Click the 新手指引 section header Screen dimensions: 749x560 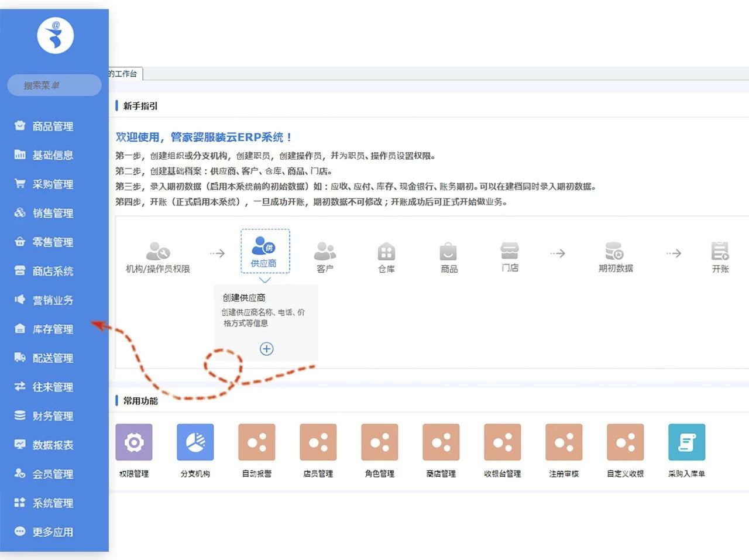click(140, 106)
